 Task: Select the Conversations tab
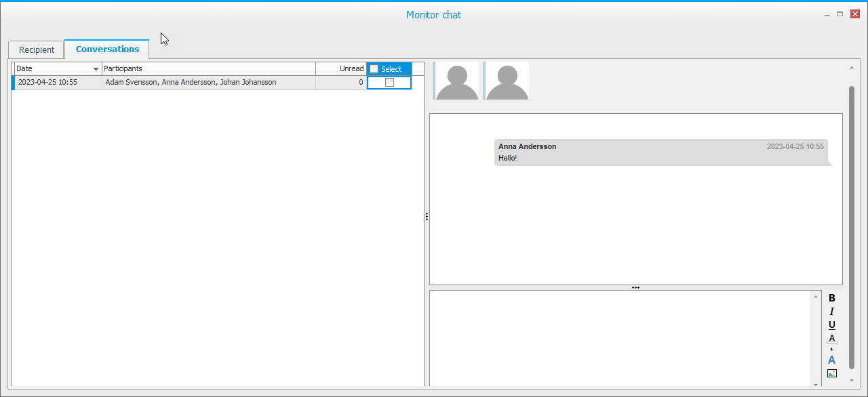107,49
